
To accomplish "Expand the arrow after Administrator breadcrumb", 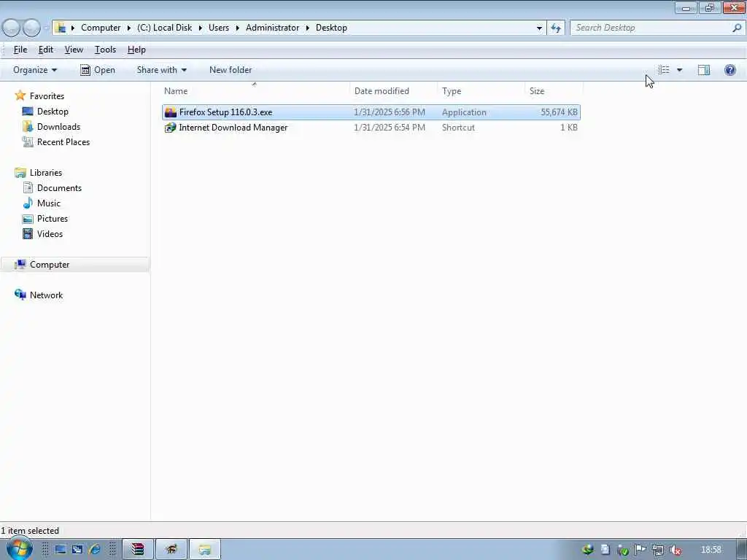I will (307, 28).
